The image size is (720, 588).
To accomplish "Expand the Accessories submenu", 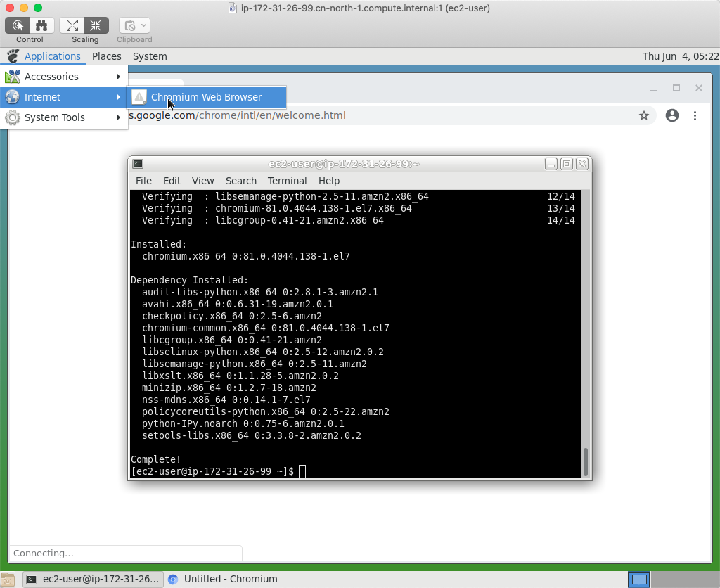I will click(x=64, y=77).
